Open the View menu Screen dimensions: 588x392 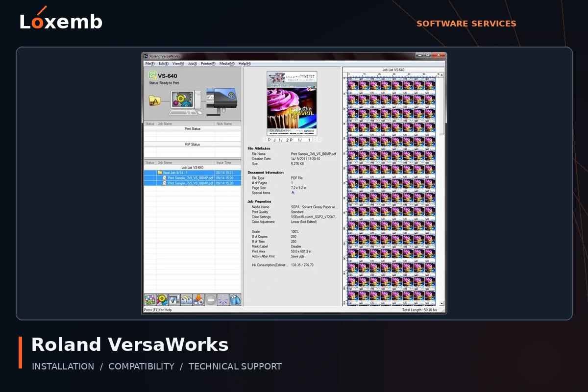coord(178,64)
